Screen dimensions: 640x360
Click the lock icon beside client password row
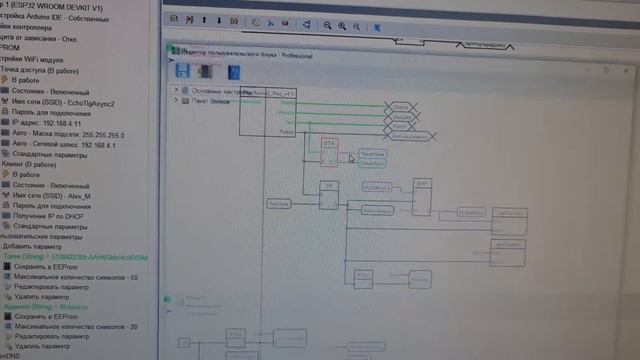(6, 205)
